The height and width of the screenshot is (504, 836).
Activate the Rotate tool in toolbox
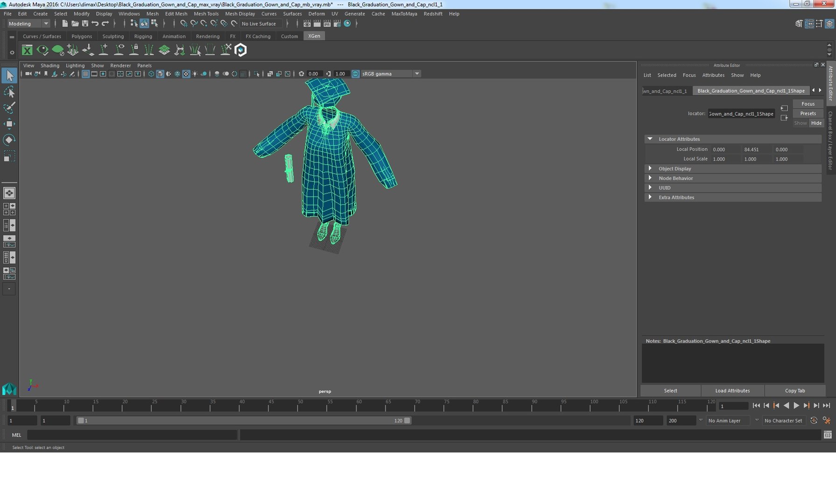9,140
